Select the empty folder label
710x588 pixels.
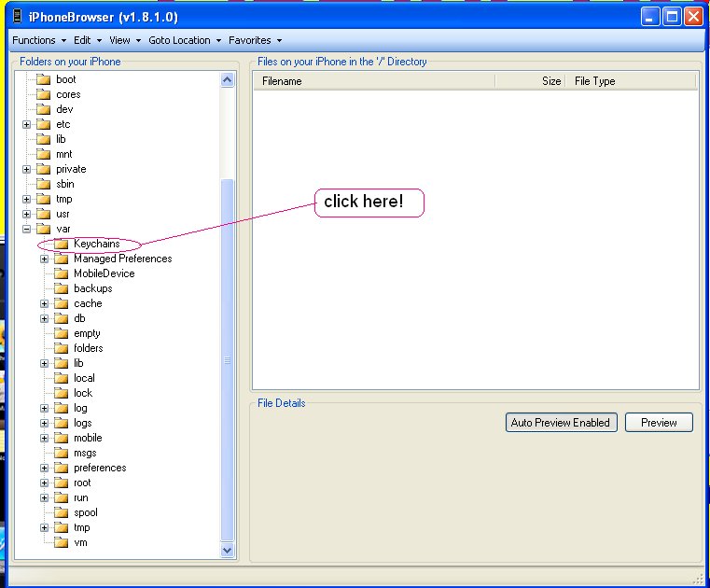[x=87, y=333]
